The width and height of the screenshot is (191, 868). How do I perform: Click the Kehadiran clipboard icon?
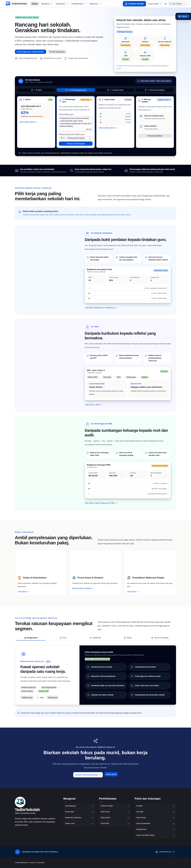click(145, 38)
